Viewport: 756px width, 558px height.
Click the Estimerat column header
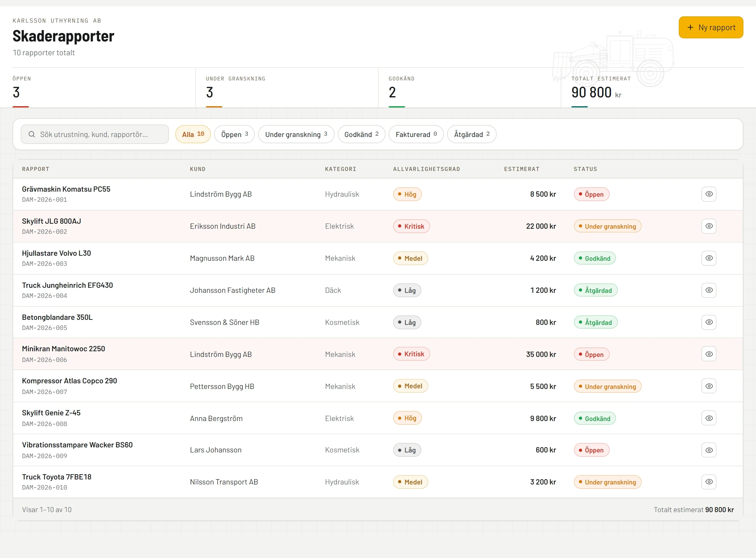pyautogui.click(x=521, y=169)
